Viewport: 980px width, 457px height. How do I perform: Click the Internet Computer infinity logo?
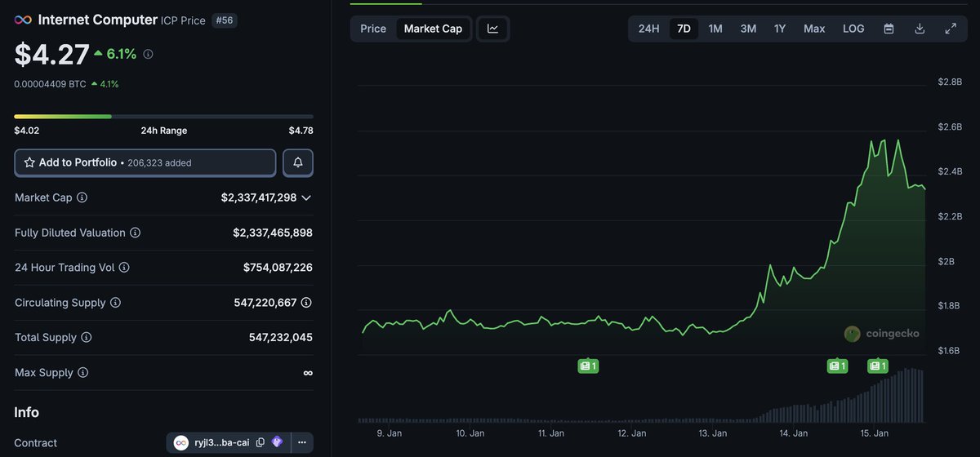point(23,20)
